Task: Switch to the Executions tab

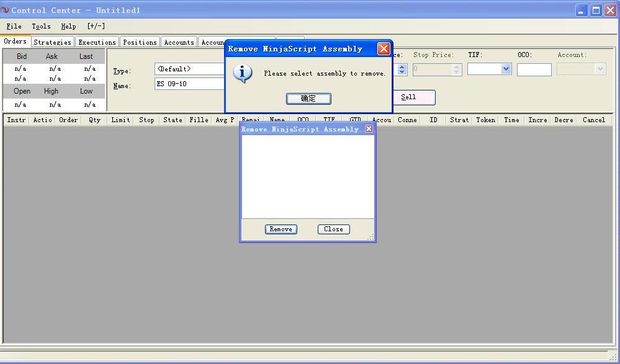Action: click(97, 42)
